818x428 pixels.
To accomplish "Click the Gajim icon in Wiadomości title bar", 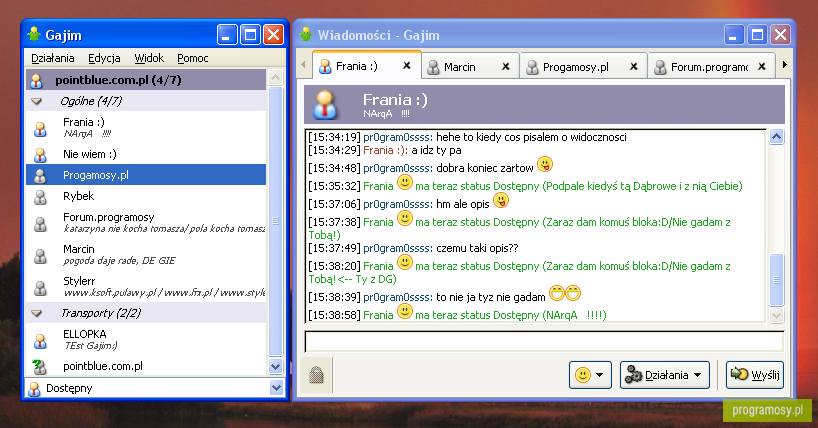I will click(x=306, y=35).
